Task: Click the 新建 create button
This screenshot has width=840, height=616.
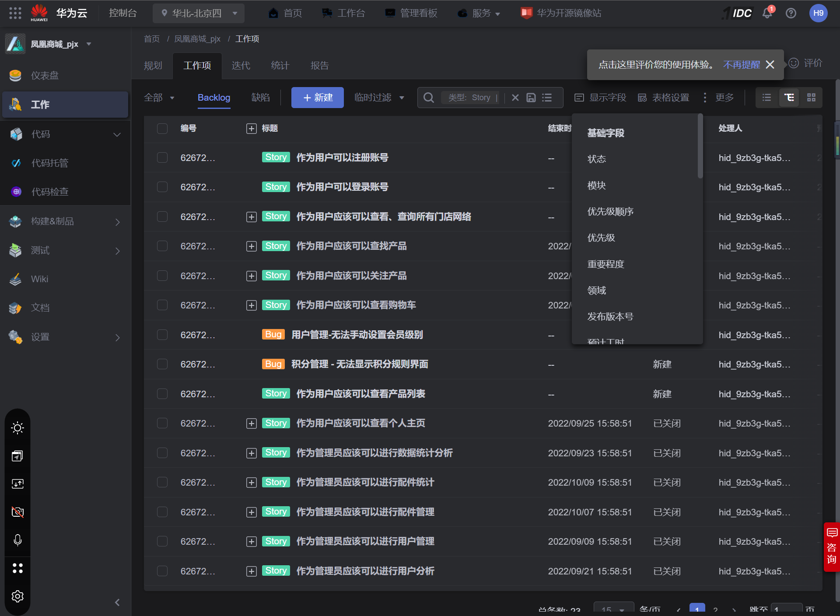Action: 318,98
